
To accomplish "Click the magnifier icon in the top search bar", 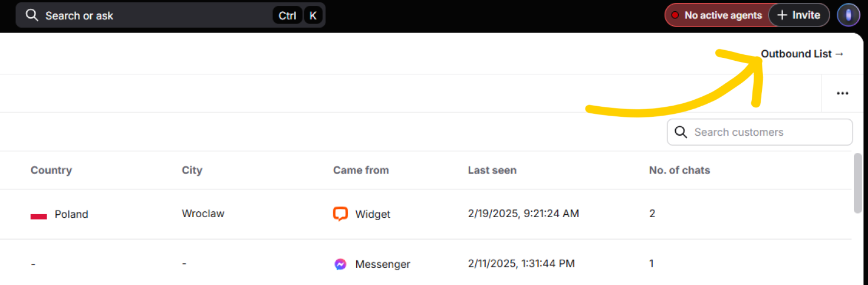I will pos(32,15).
